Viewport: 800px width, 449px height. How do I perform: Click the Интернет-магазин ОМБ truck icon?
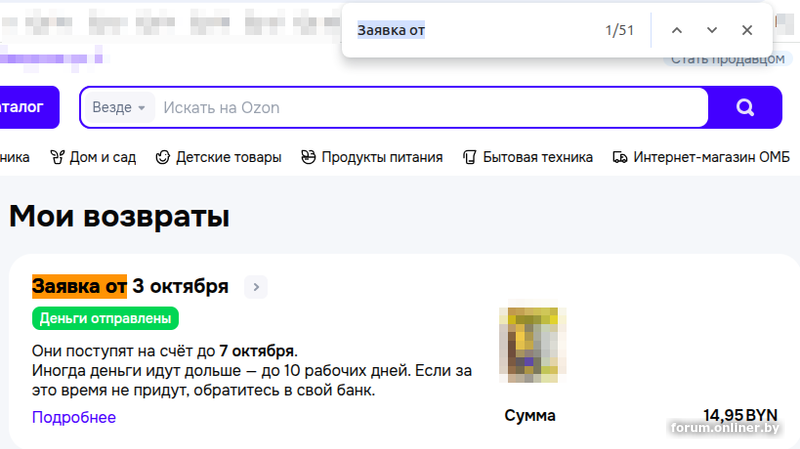[x=620, y=158]
